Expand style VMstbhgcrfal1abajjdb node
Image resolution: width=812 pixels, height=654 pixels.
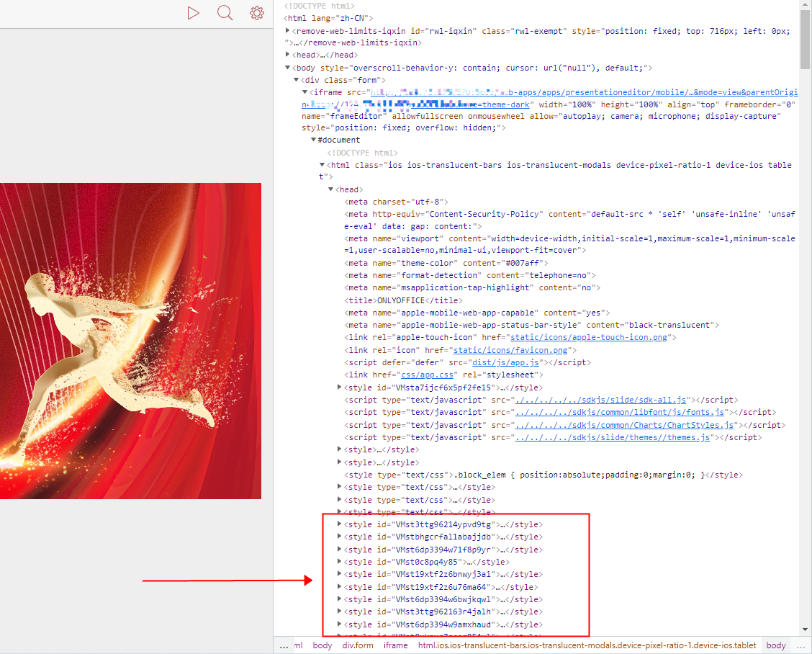pos(339,537)
